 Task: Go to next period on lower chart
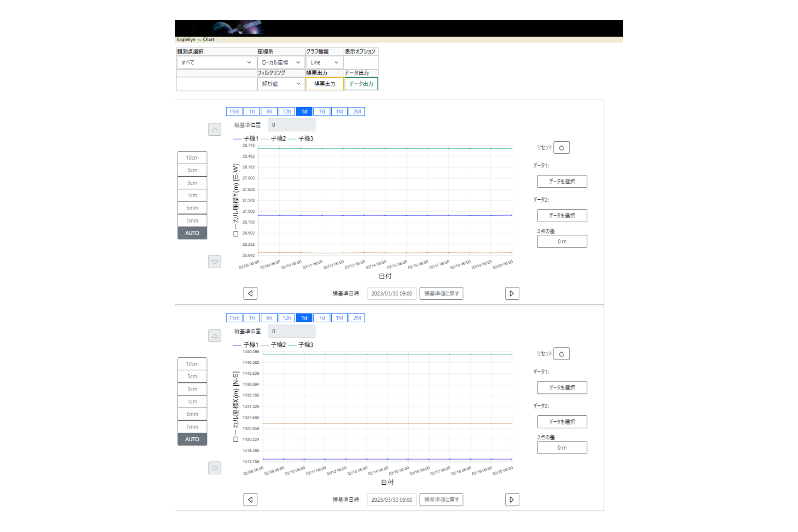(x=512, y=499)
